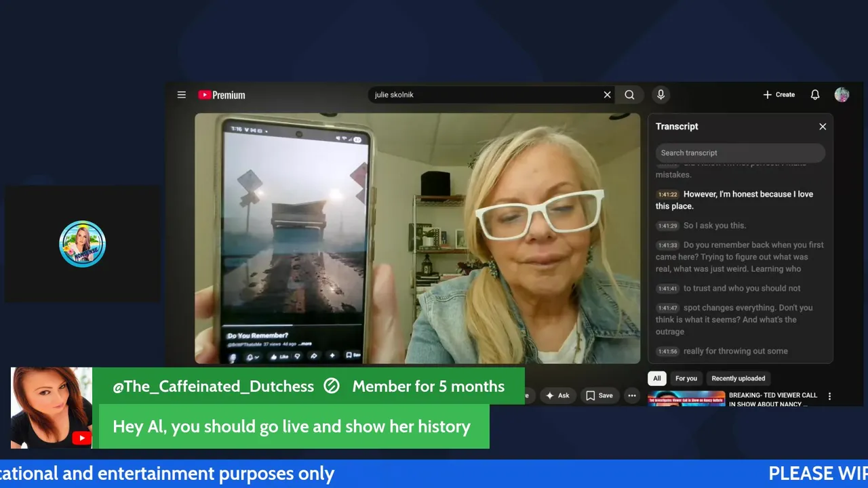Click the comment 'Hey Al, you should go live'

tap(292, 426)
